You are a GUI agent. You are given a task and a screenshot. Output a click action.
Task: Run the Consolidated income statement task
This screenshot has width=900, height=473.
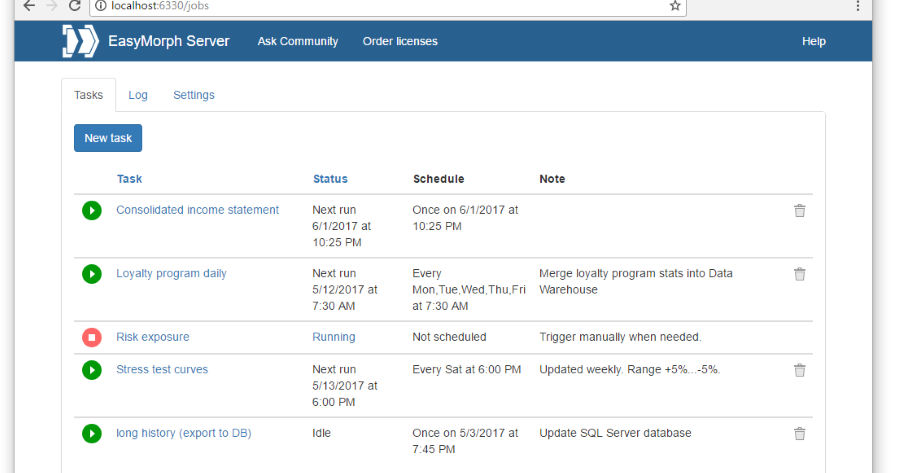92,210
